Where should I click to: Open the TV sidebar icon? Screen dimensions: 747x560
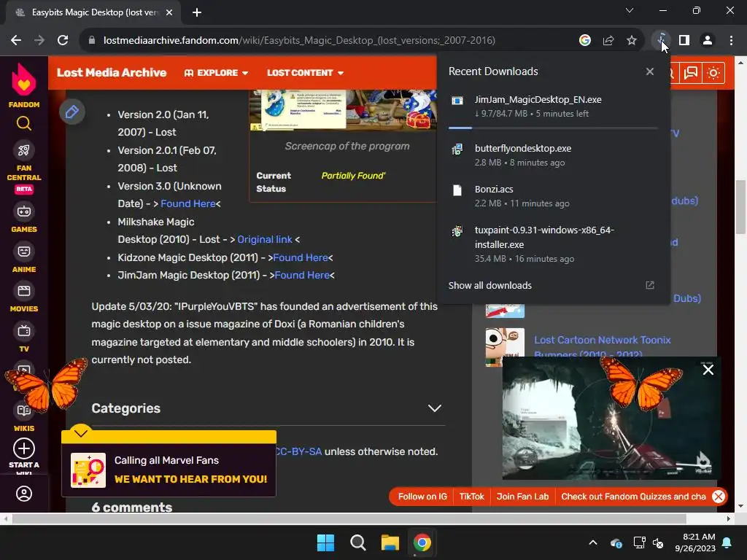[24, 331]
